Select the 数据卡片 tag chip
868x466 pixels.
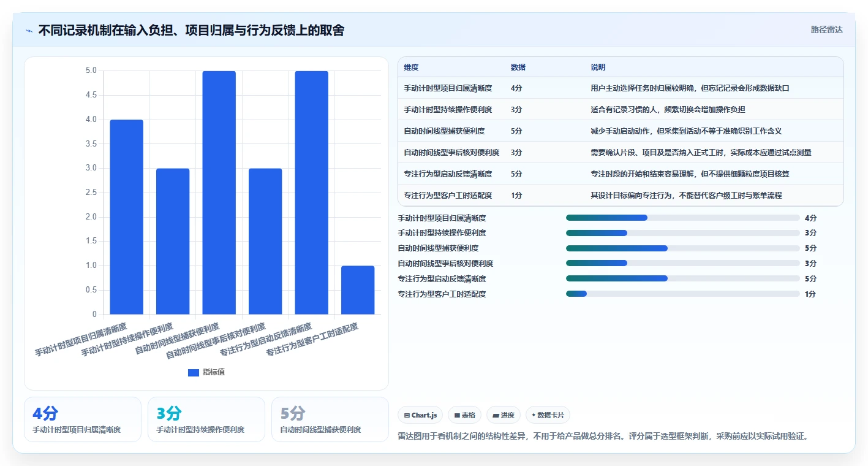tap(548, 415)
